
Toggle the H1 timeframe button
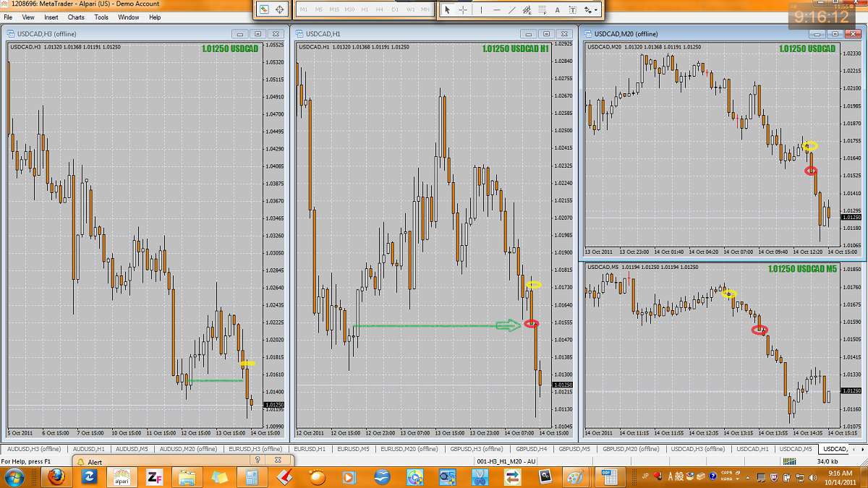click(x=365, y=9)
